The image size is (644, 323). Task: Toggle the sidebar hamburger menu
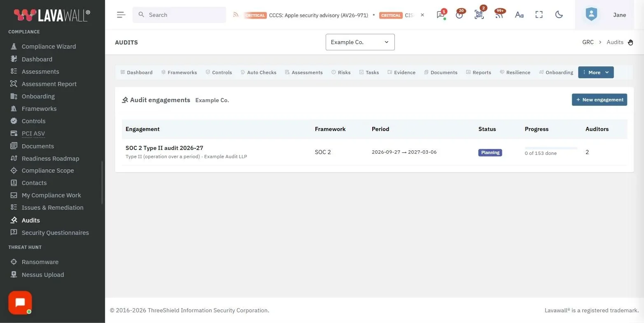(x=121, y=15)
